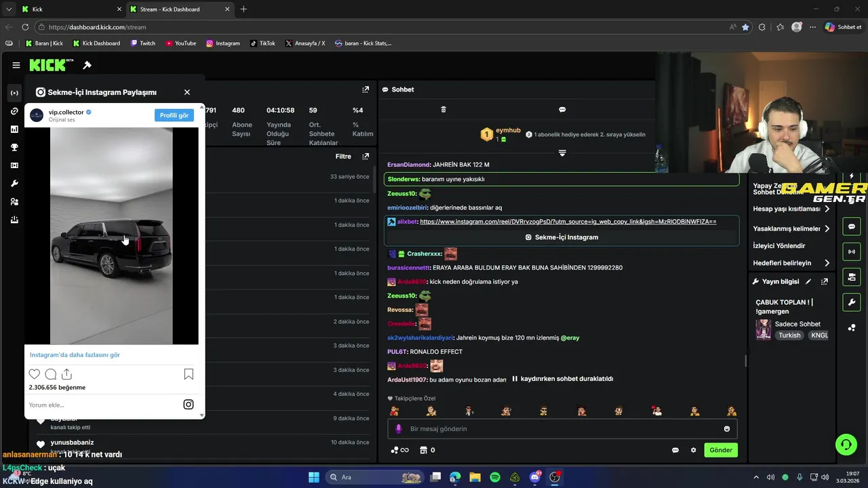Viewport: 868px width, 488px height.
Task: Open the community users sidebar icon
Action: [14, 201]
